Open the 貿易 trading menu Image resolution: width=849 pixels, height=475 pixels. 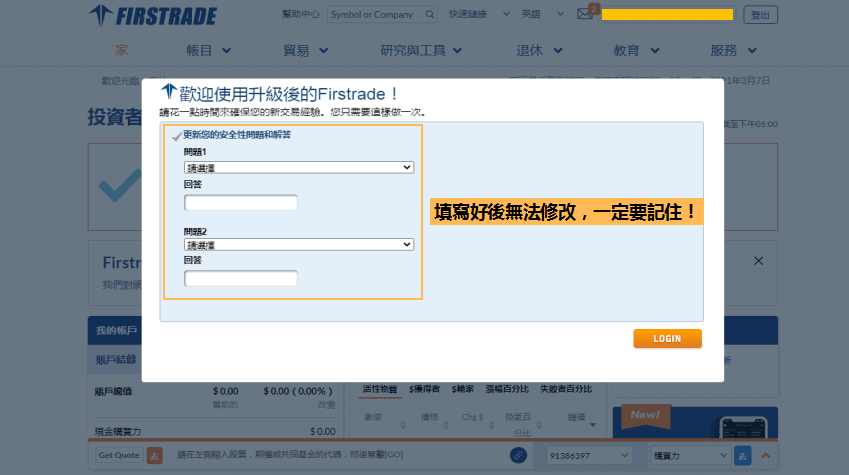(x=305, y=50)
